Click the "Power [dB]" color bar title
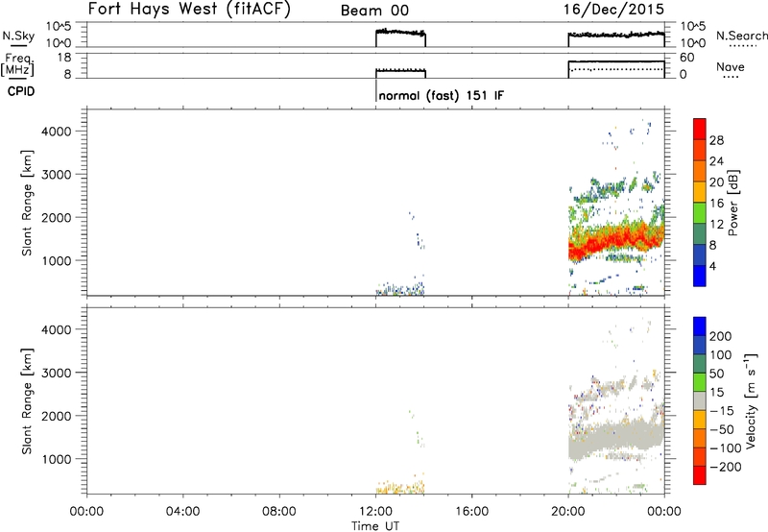 click(x=733, y=203)
